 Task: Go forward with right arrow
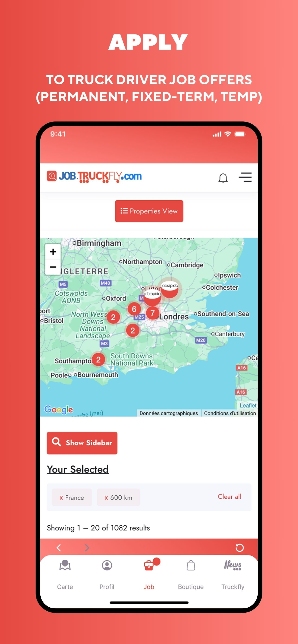click(87, 548)
